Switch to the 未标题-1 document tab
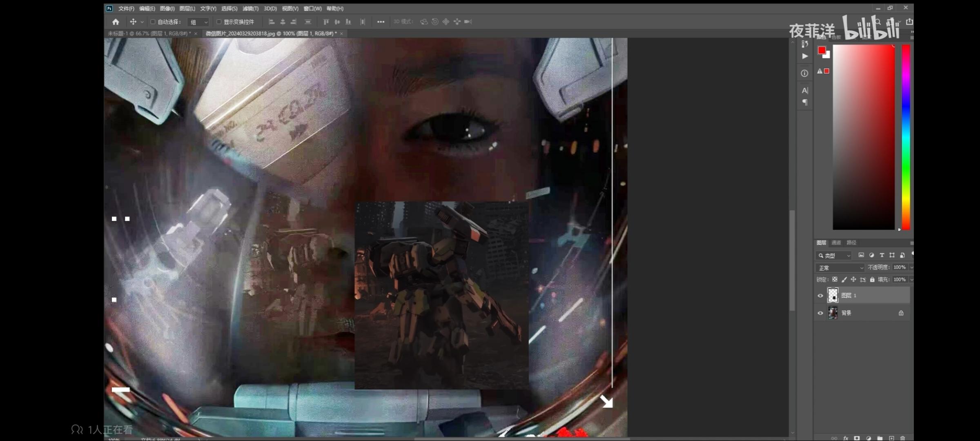 click(149, 33)
